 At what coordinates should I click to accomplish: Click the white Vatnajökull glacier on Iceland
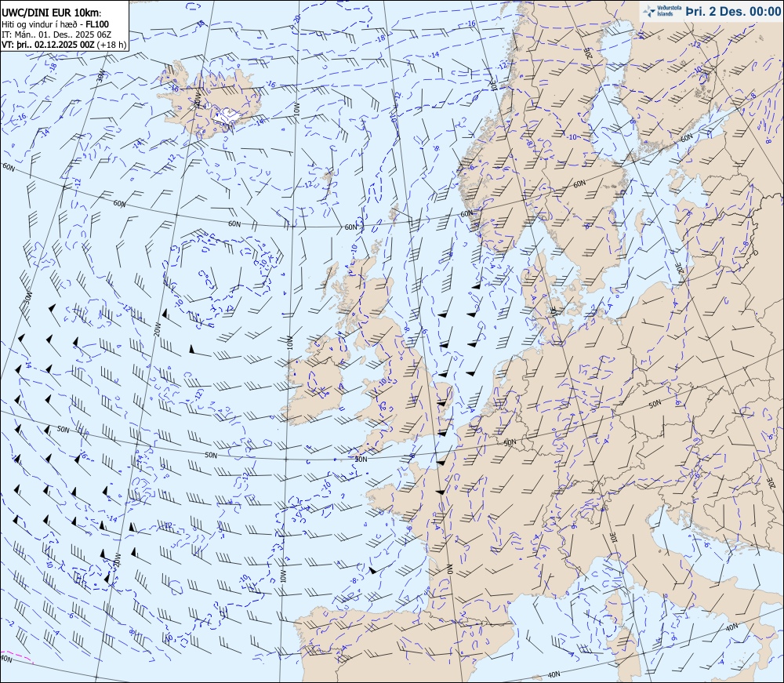coord(229,117)
